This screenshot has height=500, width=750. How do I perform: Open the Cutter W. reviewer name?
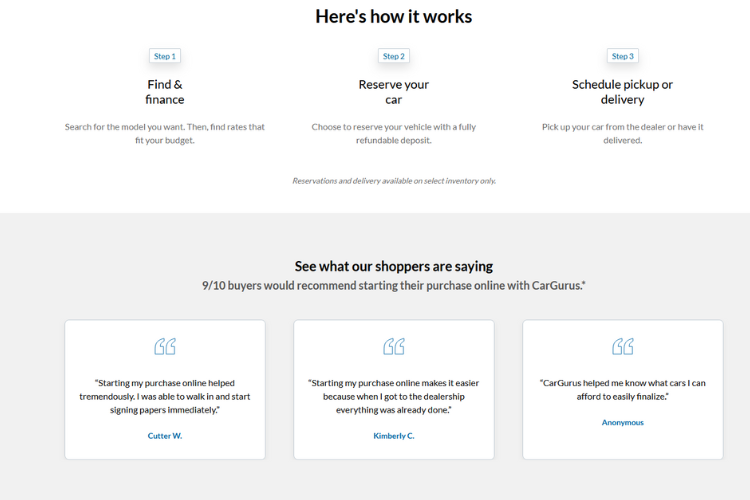[165, 436]
